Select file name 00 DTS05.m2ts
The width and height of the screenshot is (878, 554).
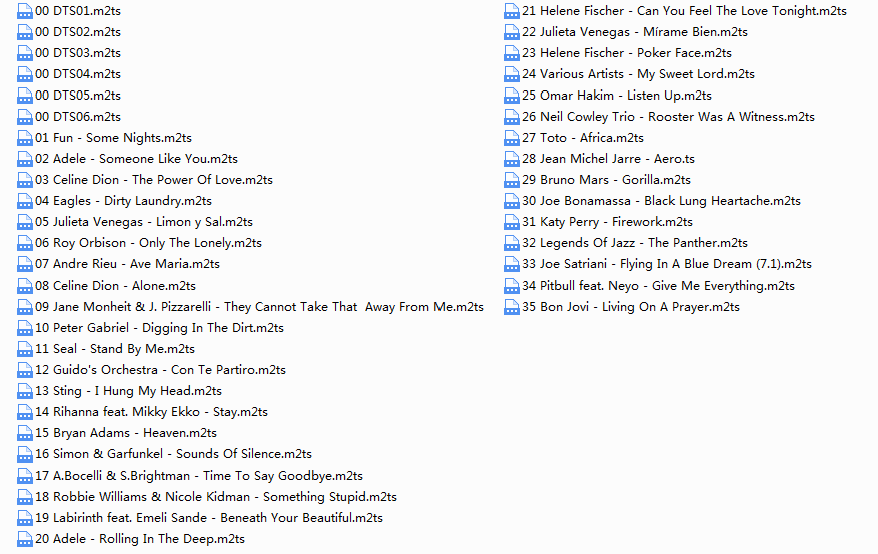pyautogui.click(x=78, y=96)
